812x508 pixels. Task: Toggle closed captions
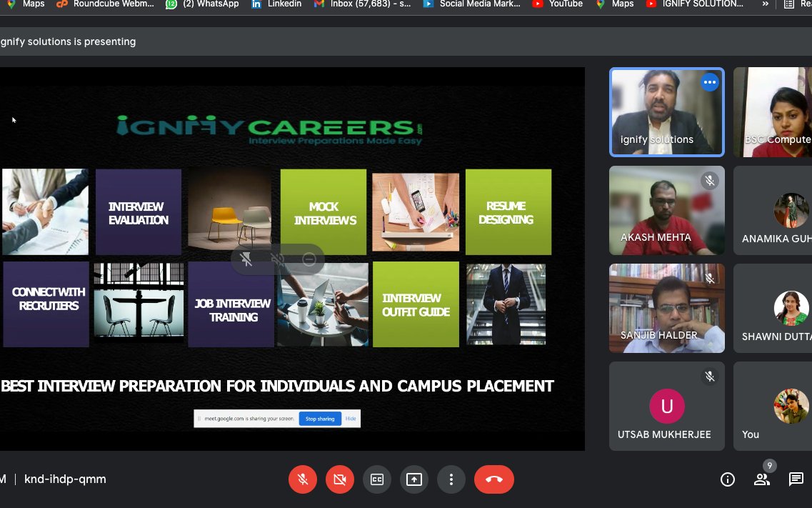point(377,479)
